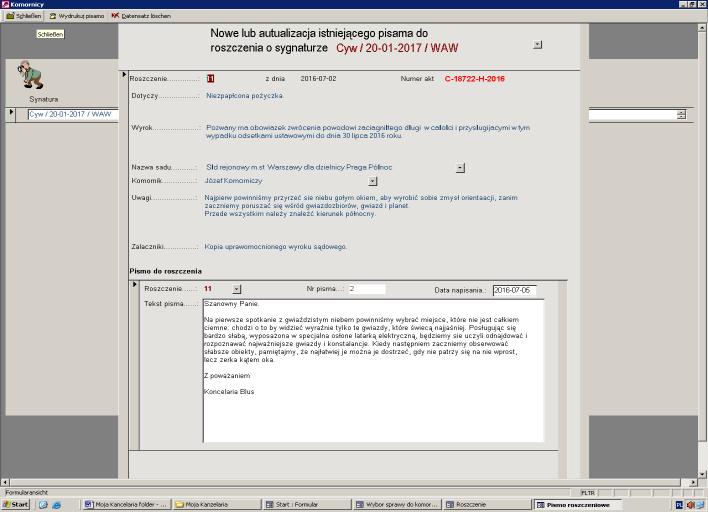The width and height of the screenshot is (708, 512).
Task: Switch to Wybor sprawy do komor taskbar item
Action: pyautogui.click(x=398, y=505)
